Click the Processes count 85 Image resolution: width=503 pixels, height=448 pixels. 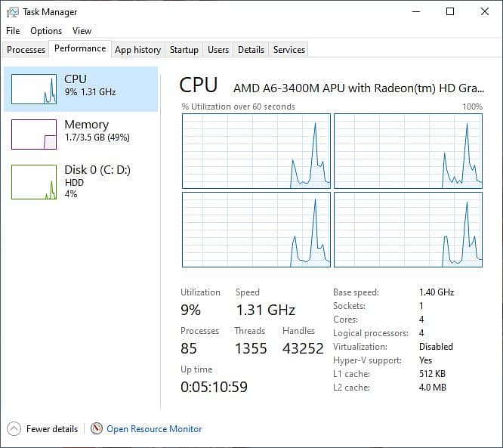[x=189, y=348]
